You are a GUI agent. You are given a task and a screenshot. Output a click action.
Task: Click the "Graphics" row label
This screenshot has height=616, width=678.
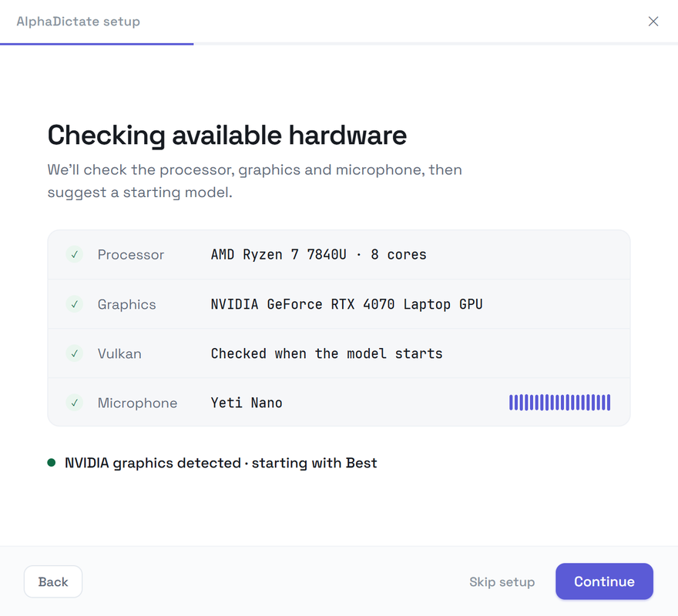(x=126, y=304)
